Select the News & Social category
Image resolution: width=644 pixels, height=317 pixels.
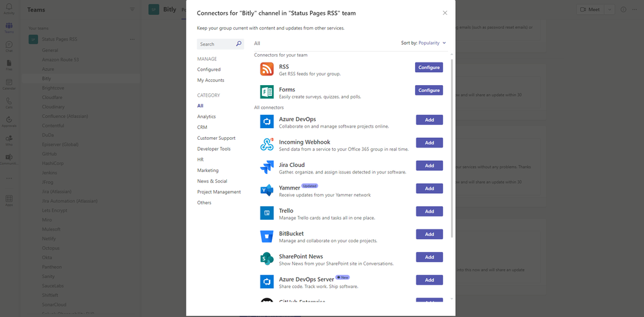(x=212, y=181)
